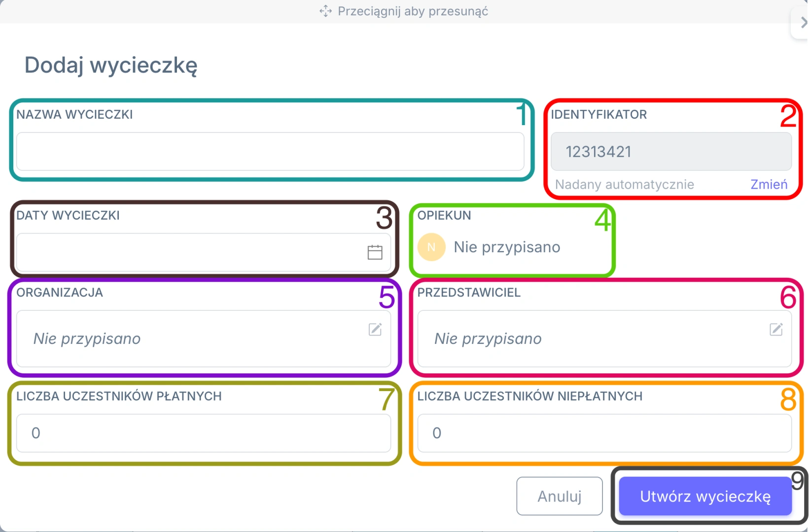The image size is (809, 532).
Task: Expand the side panel chevron arrow
Action: coord(803,22)
